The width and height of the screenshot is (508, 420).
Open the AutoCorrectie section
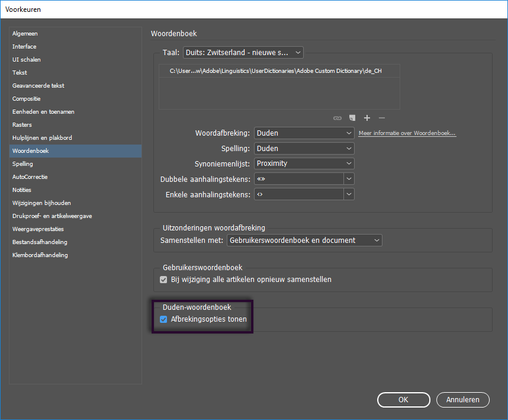[75, 177]
